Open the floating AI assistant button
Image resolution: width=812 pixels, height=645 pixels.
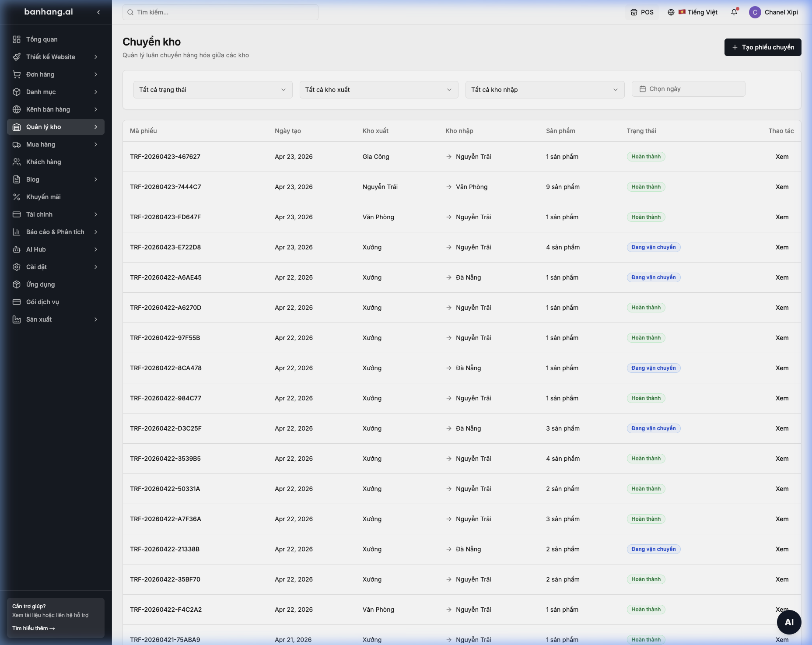pyautogui.click(x=789, y=622)
